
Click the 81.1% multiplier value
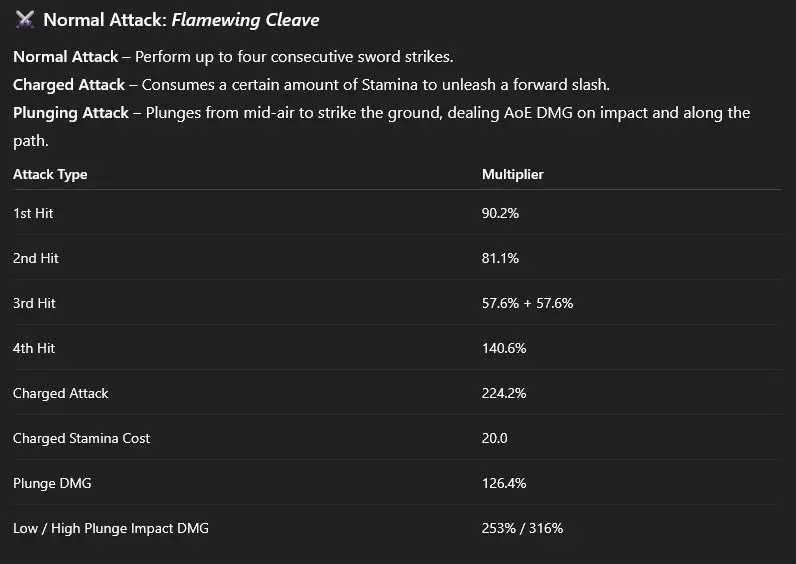tap(500, 258)
